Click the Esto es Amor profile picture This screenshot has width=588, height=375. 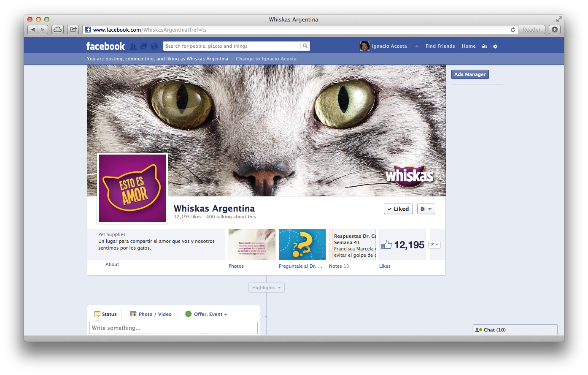pyautogui.click(x=132, y=188)
